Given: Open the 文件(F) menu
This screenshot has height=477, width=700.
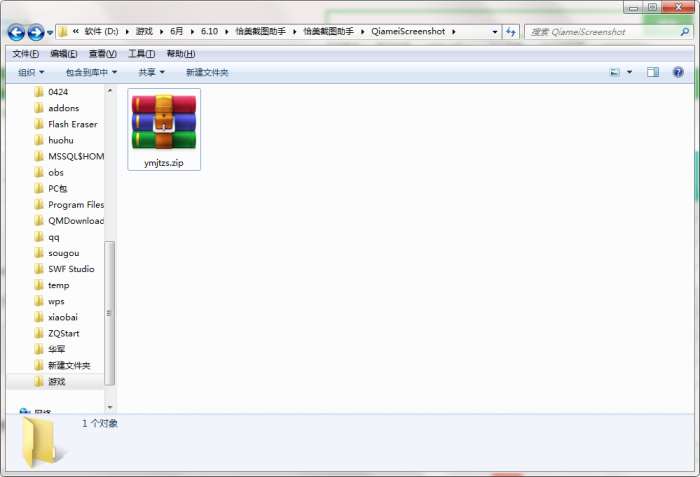Looking at the screenshot, I should (25, 54).
